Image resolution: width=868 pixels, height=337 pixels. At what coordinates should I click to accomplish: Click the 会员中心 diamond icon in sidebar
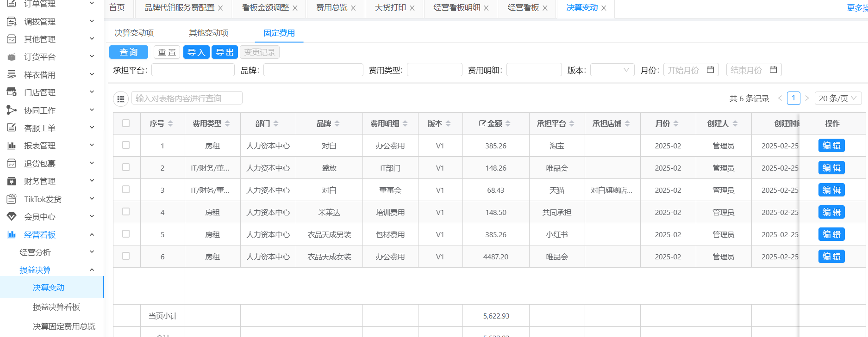[x=12, y=216]
